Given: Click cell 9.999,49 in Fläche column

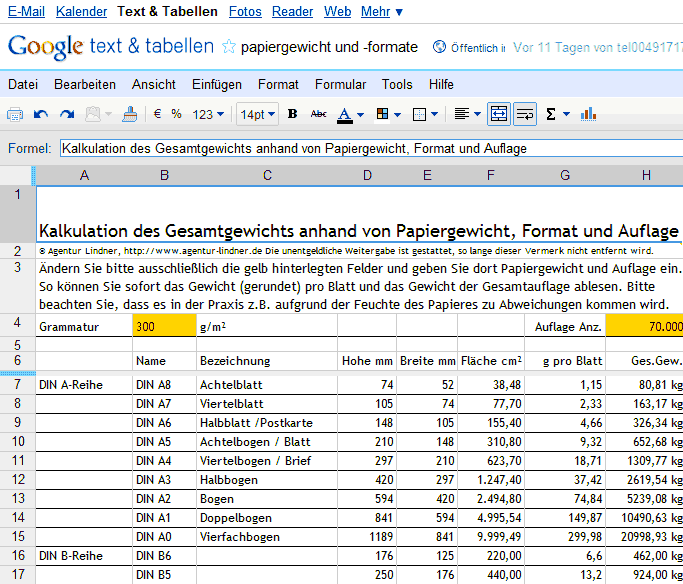Looking at the screenshot, I should [x=491, y=537].
